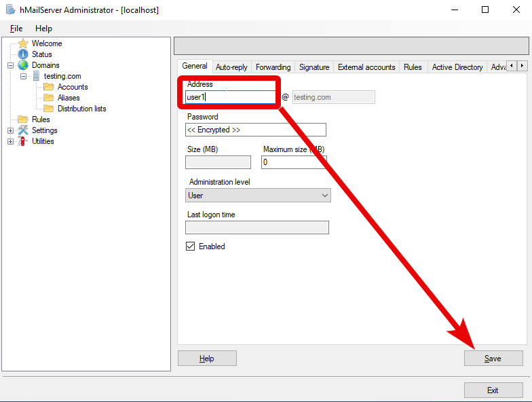
Task: Expand the Settings tree node
Action: (11, 130)
